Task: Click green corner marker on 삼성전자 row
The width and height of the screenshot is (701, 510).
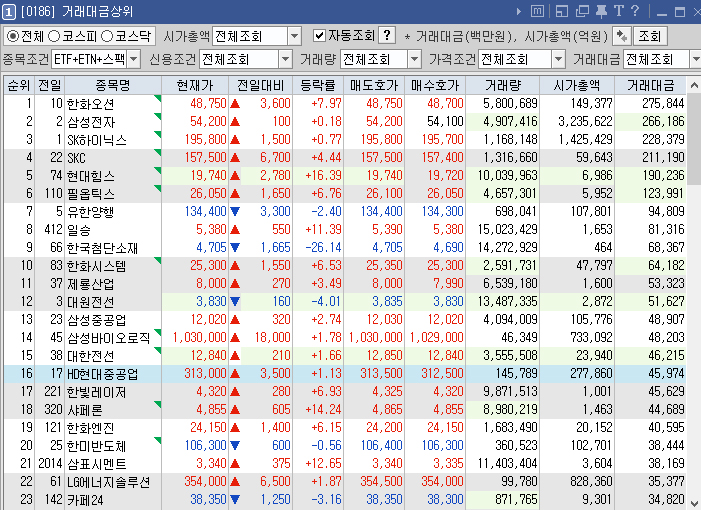Action: [157, 116]
